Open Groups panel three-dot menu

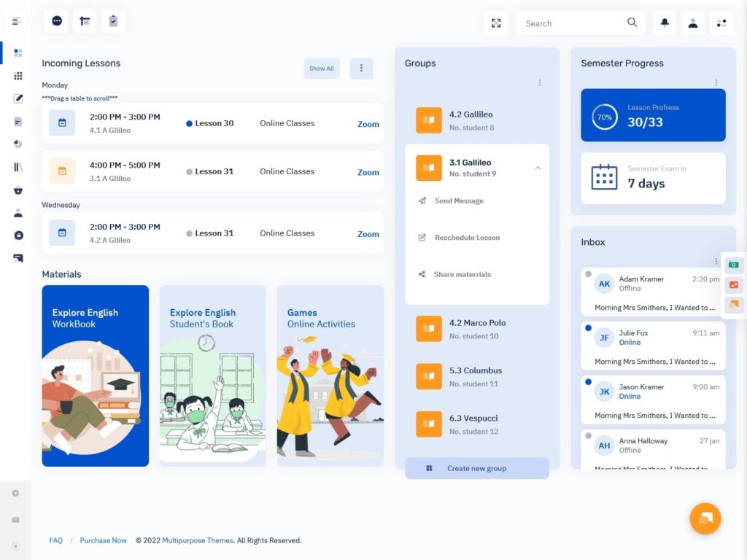tap(540, 82)
